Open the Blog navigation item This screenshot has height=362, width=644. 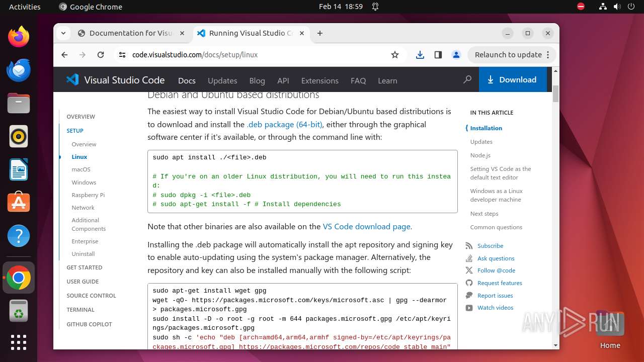tap(257, 80)
